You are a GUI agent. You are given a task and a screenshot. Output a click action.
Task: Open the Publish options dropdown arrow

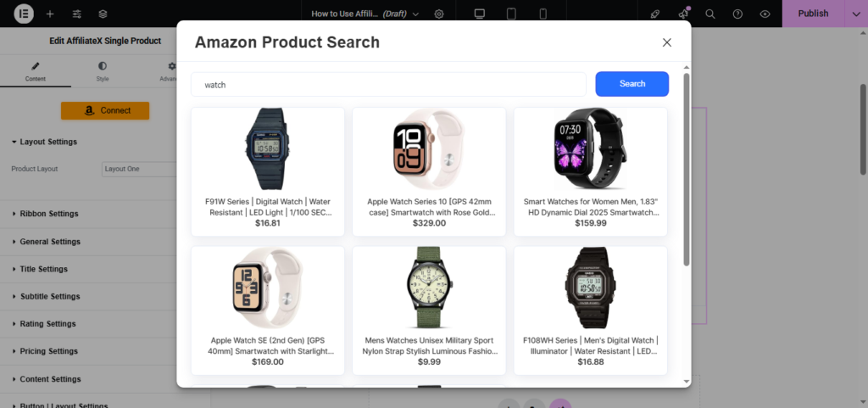(x=854, y=14)
